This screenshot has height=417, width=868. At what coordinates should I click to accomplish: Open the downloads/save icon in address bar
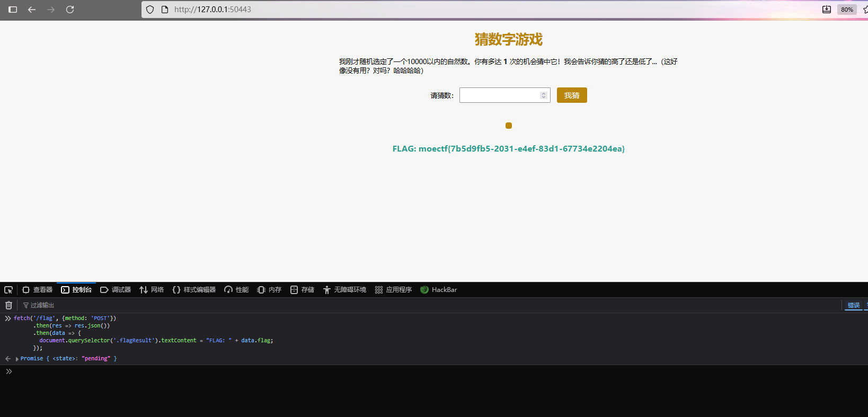coord(826,10)
